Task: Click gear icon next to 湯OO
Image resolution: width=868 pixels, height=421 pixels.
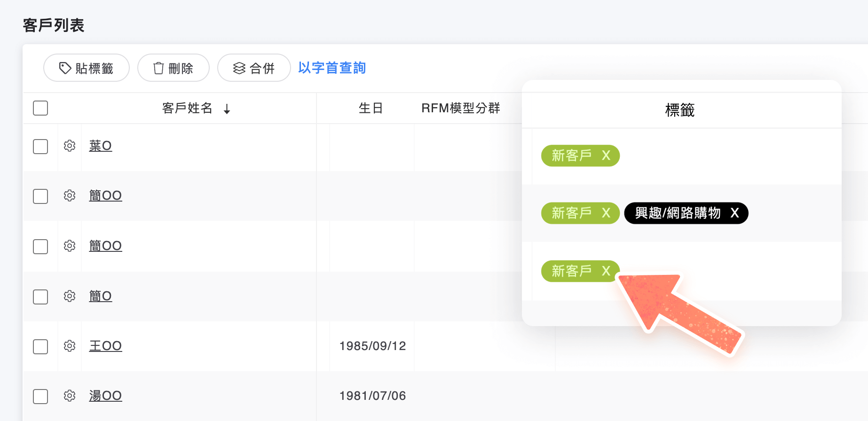Action: (70, 396)
